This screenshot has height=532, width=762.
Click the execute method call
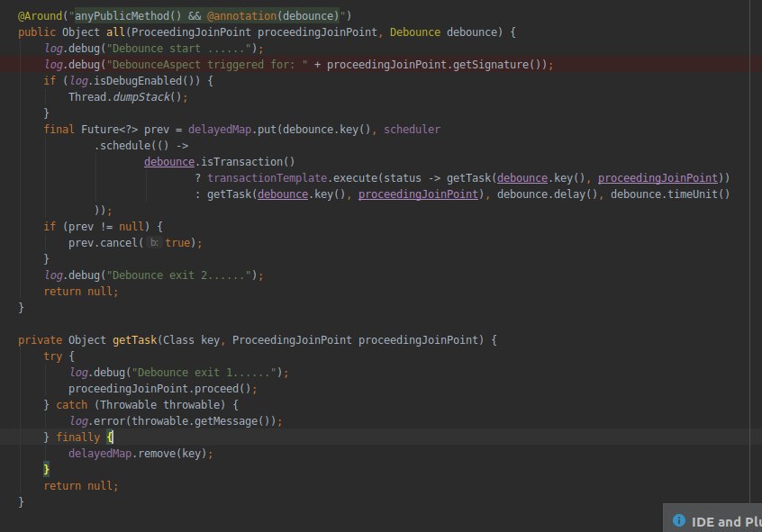(x=355, y=178)
